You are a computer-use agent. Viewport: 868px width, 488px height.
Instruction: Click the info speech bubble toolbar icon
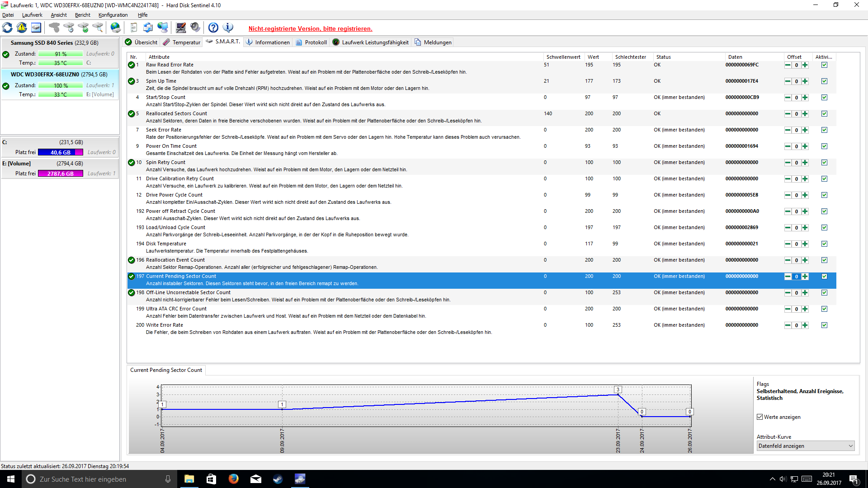click(x=228, y=28)
